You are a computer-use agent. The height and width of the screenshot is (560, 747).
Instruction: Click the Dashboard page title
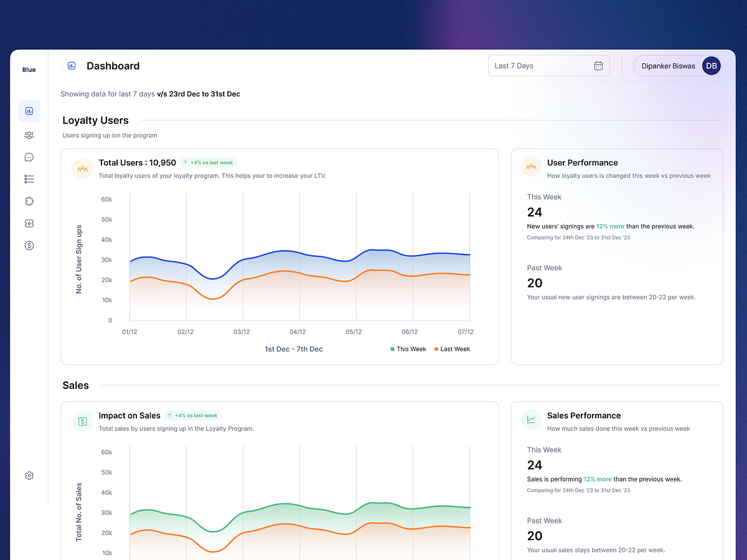coord(113,66)
